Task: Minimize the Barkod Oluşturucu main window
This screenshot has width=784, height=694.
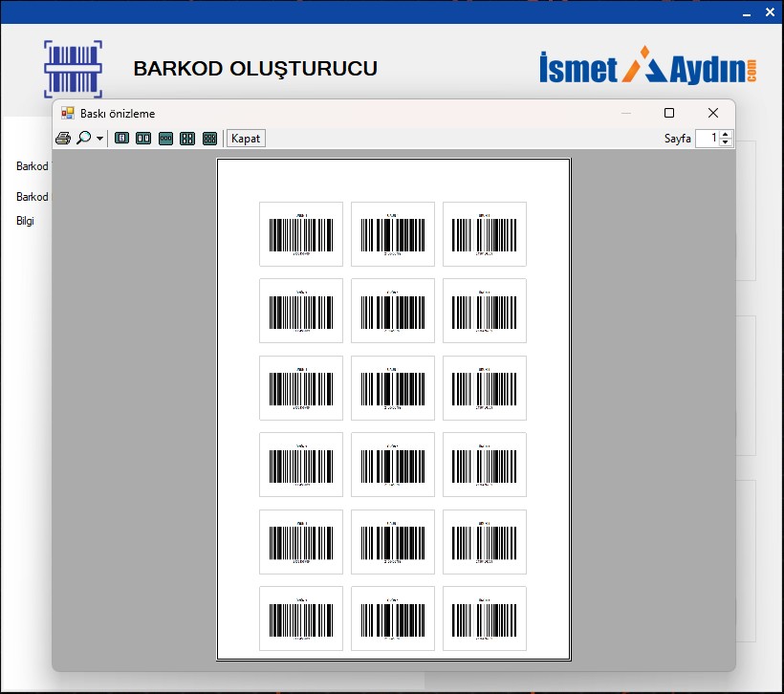Action: pyautogui.click(x=749, y=12)
